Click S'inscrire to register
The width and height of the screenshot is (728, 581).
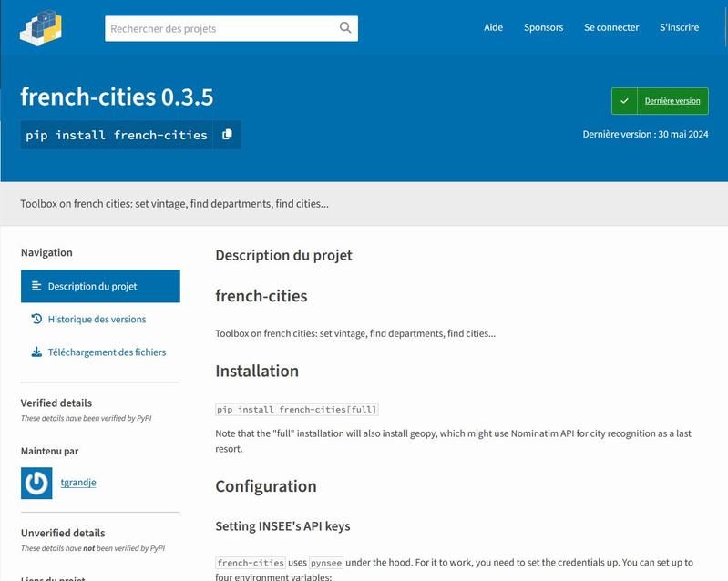[x=679, y=27]
